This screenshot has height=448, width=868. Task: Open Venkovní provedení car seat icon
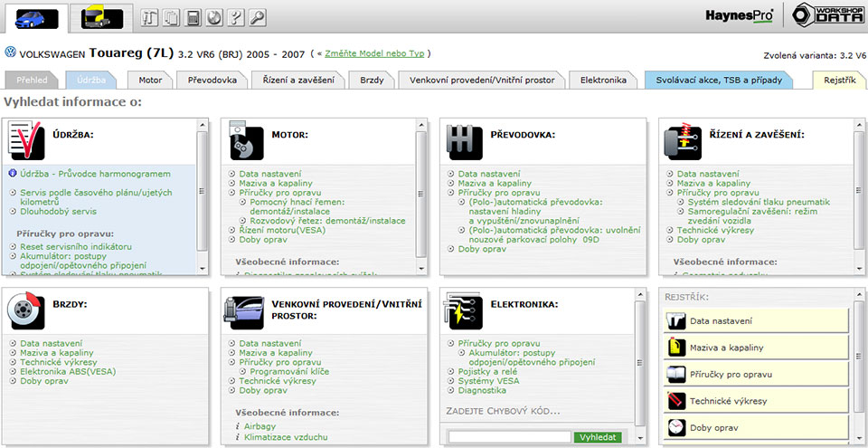coord(244,311)
